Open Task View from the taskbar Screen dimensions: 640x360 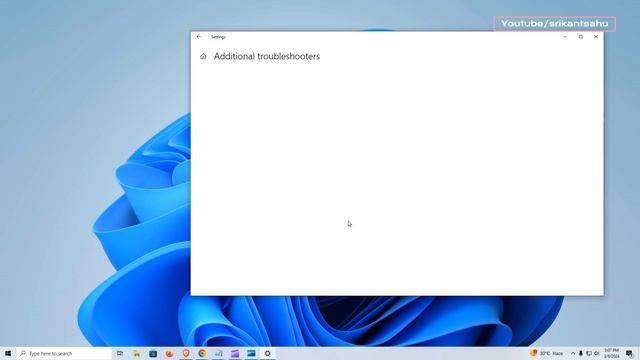point(120,353)
